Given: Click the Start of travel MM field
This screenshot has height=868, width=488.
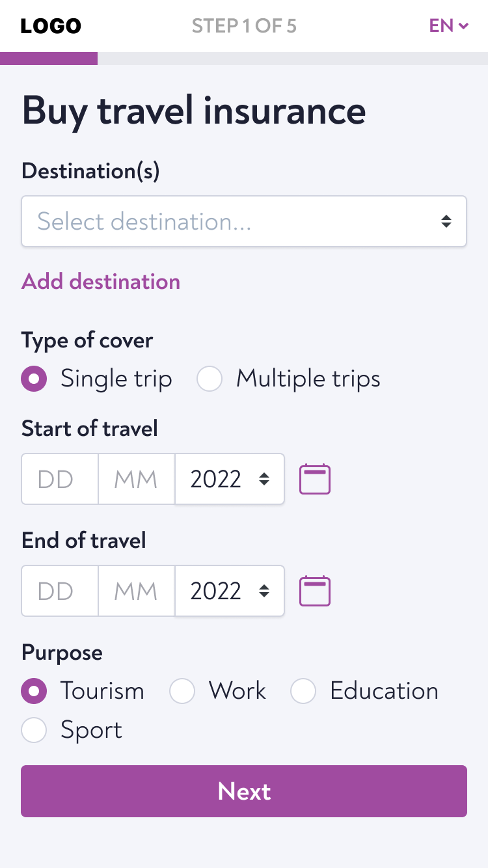Looking at the screenshot, I should click(x=137, y=480).
